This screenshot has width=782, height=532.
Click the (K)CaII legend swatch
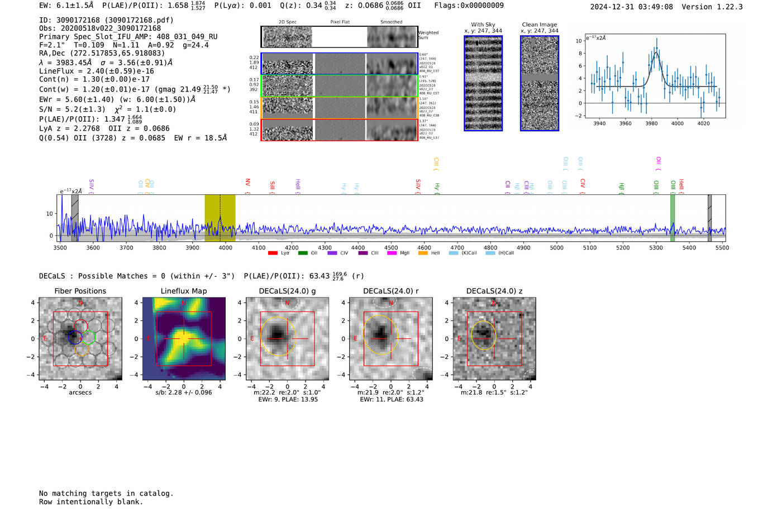(454, 253)
